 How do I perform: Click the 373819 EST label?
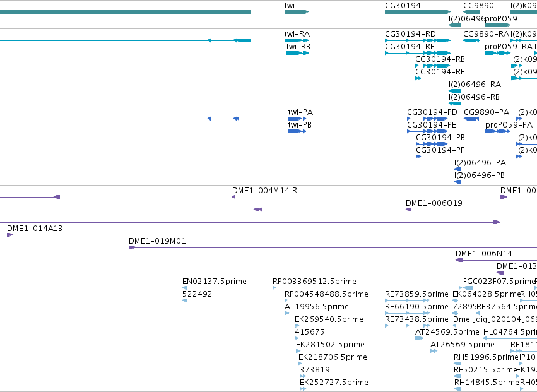pyautogui.click(x=314, y=370)
